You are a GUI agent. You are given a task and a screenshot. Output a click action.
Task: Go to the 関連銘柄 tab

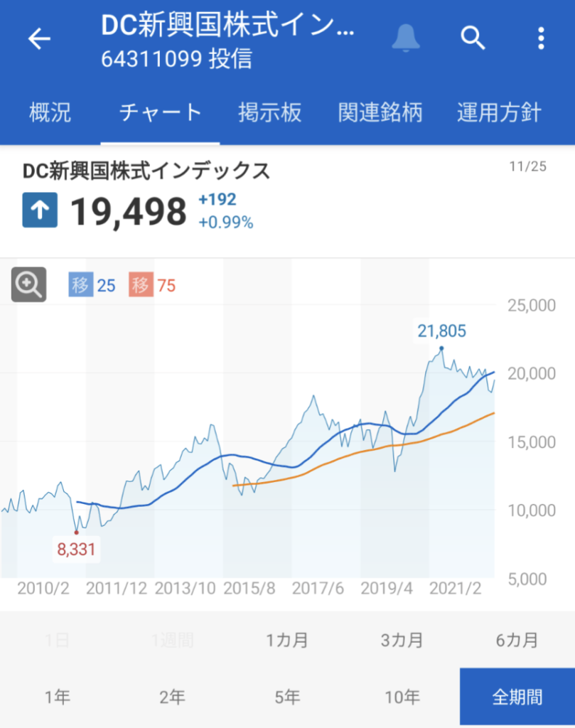click(380, 112)
